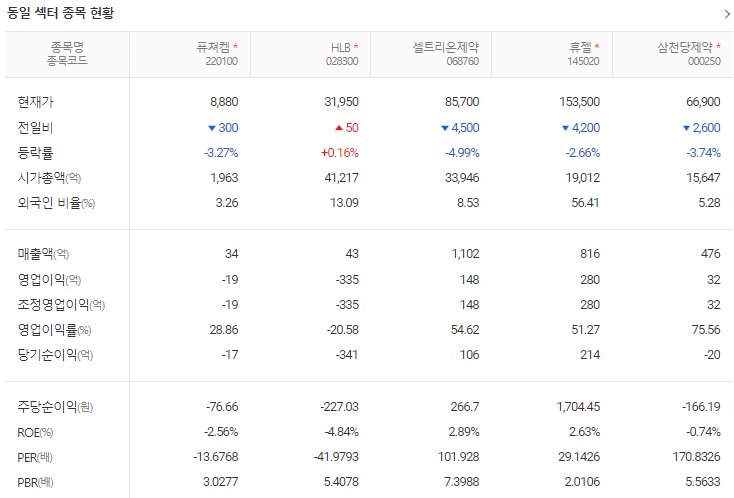The image size is (734, 498).
Task: Click market cap value 41,217
Action: point(342,178)
